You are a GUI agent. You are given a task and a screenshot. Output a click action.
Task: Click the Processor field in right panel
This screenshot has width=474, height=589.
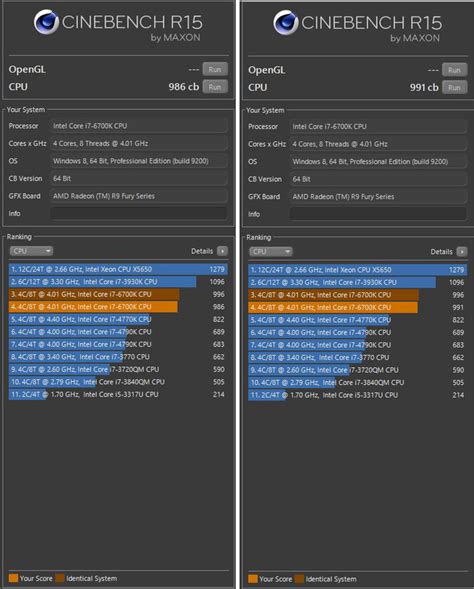click(x=378, y=127)
